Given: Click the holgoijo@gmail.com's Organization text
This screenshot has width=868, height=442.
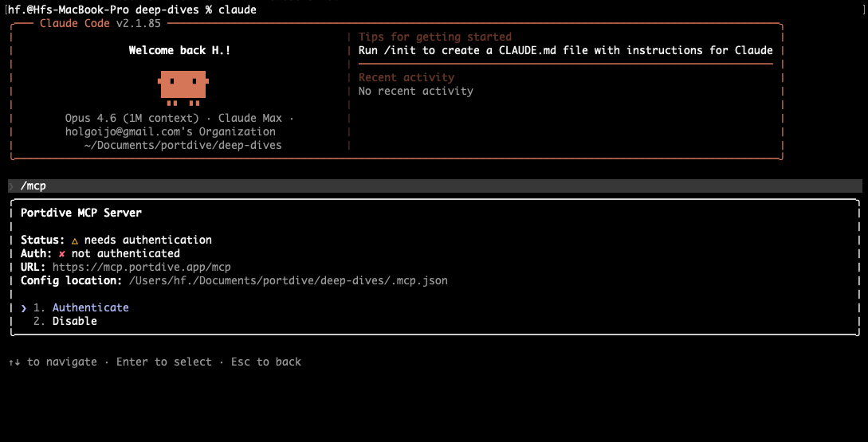Looking at the screenshot, I should coord(171,131).
